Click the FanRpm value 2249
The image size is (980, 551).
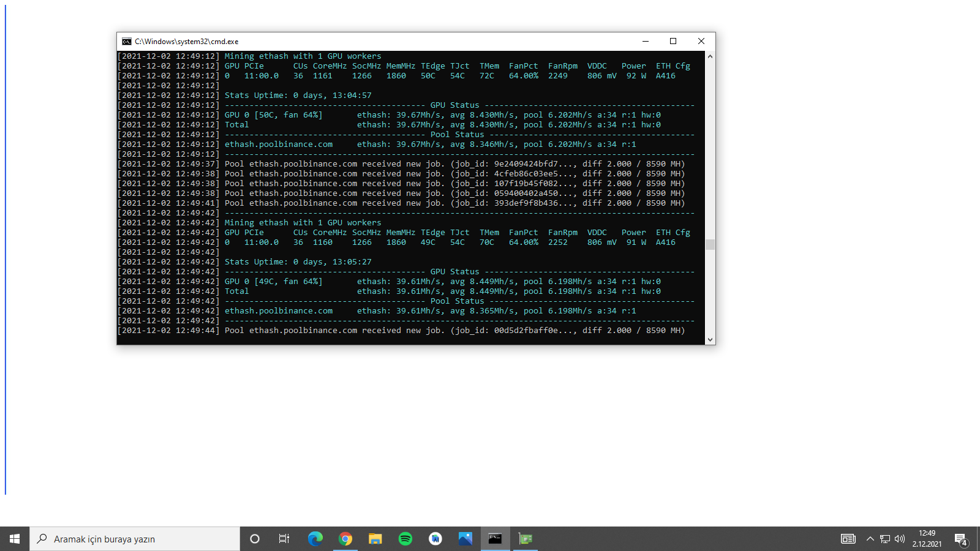point(558,76)
